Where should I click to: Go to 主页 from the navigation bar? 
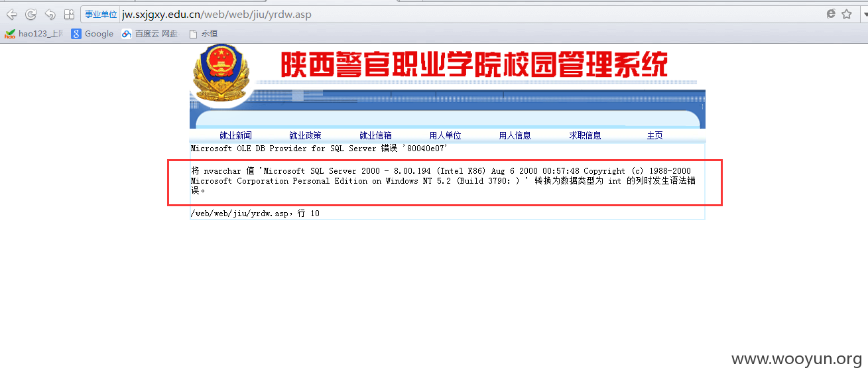coord(654,135)
